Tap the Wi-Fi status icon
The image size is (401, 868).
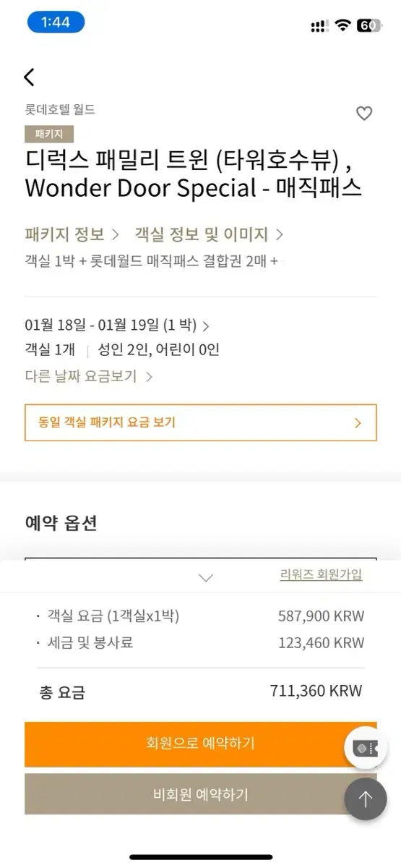342,25
